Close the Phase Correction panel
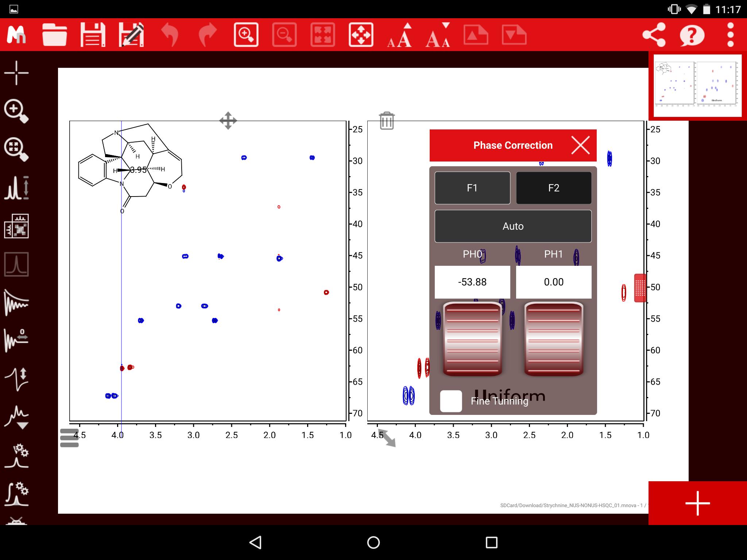Screen dimensions: 747x560 click(x=580, y=145)
